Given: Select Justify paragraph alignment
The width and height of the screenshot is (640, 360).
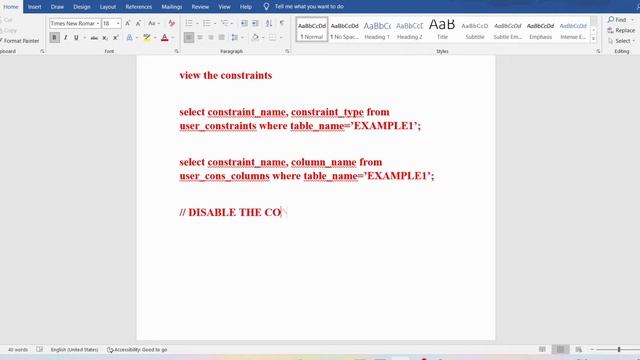Looking at the screenshot, I should click(x=221, y=38).
